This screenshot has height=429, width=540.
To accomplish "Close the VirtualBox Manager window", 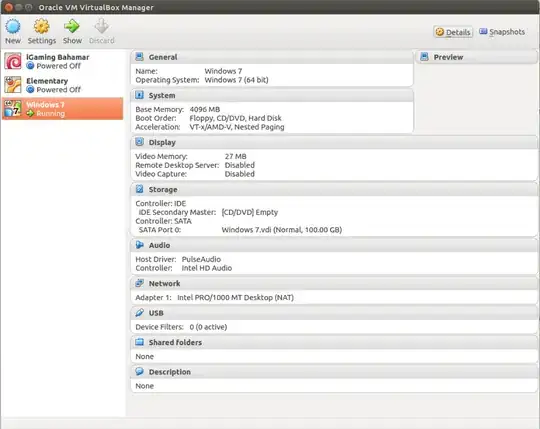I will tap(9, 7).
